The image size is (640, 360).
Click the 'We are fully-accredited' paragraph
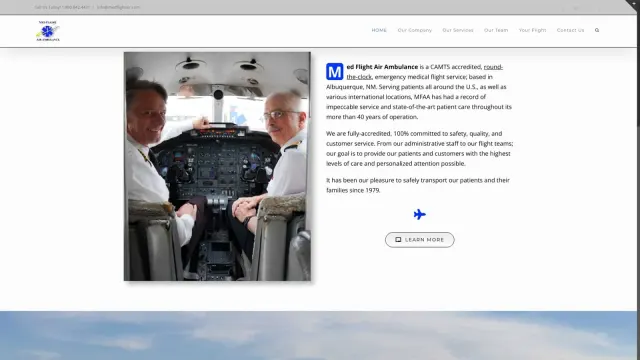click(420, 148)
